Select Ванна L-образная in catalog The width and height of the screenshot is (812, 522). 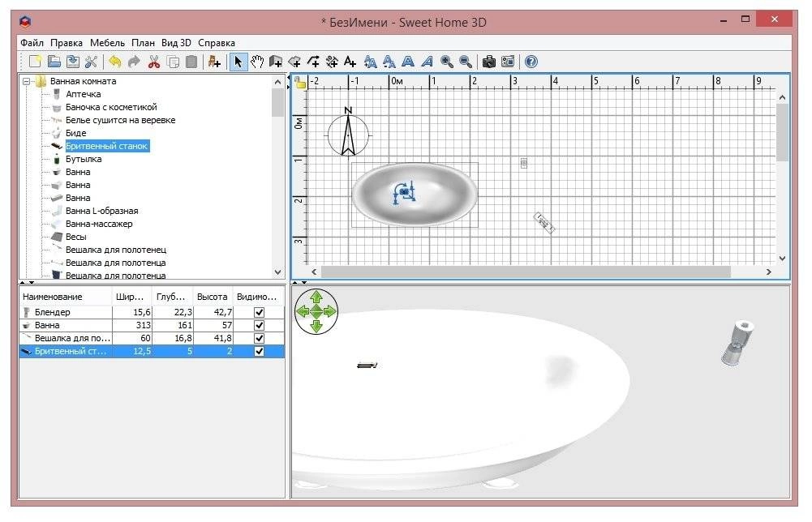point(101,211)
